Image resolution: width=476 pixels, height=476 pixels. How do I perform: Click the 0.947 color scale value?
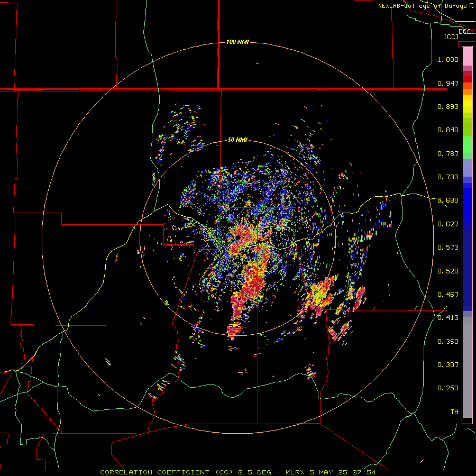(448, 83)
